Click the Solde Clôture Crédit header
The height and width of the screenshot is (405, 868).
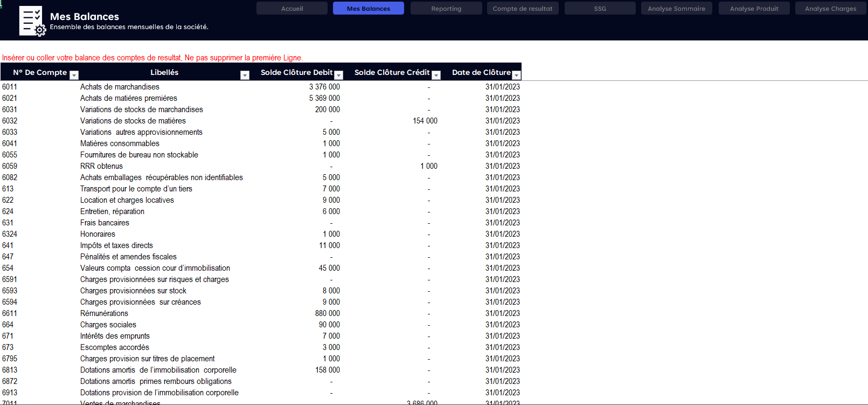392,72
